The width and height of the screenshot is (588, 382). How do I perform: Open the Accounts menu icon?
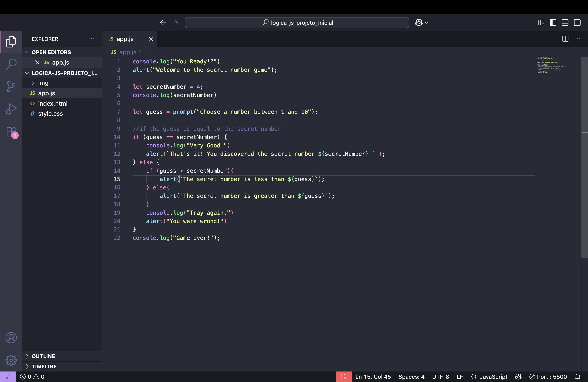click(11, 337)
